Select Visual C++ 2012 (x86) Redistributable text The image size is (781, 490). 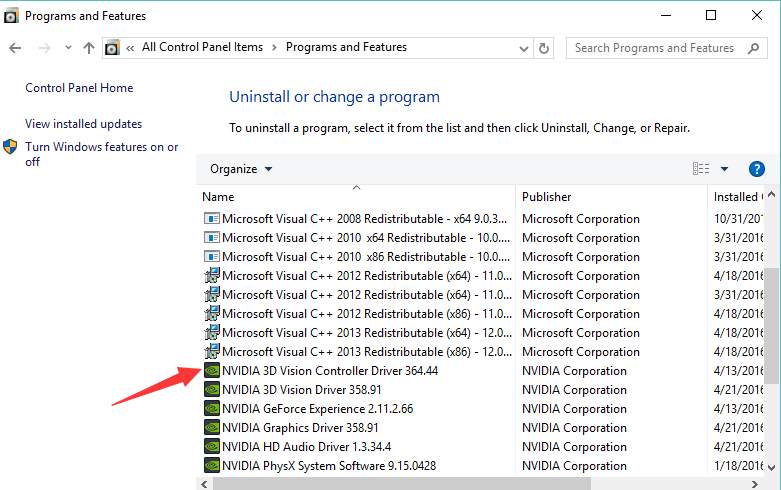(x=367, y=314)
